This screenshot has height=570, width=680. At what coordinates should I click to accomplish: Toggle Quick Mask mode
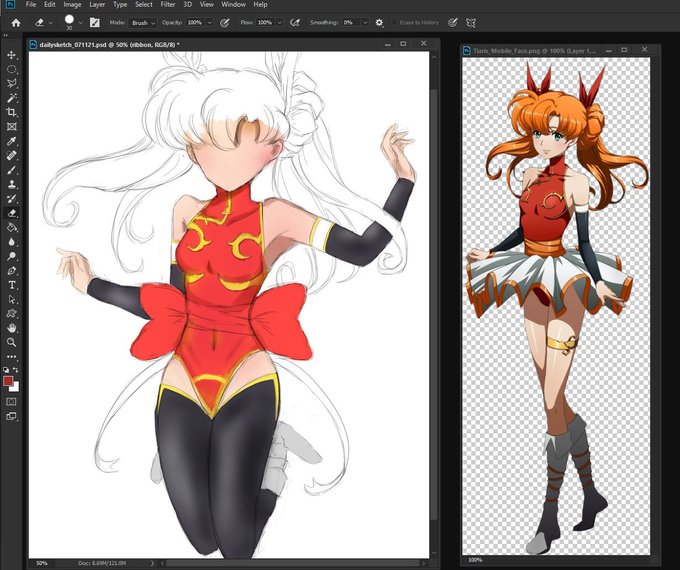tap(11, 402)
